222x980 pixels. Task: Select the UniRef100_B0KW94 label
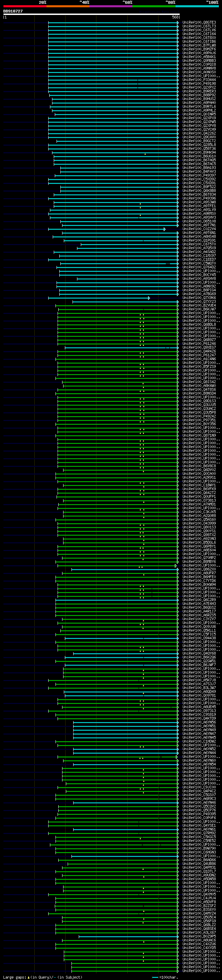(199, 584)
